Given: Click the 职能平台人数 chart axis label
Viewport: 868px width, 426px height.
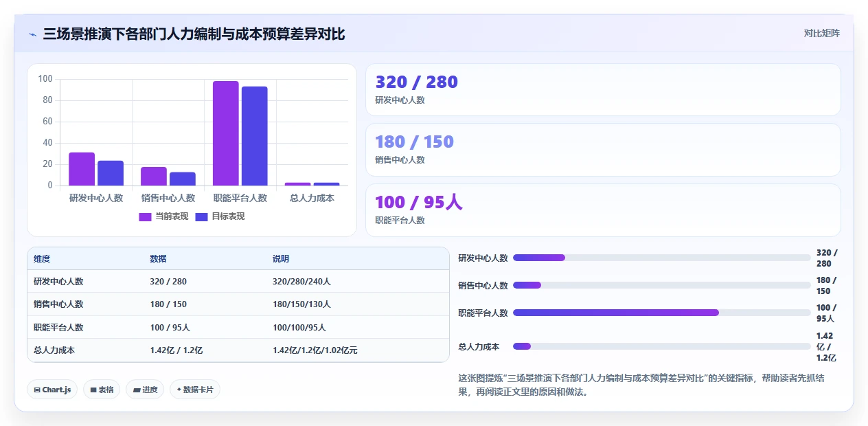Looking at the screenshot, I should [x=240, y=198].
